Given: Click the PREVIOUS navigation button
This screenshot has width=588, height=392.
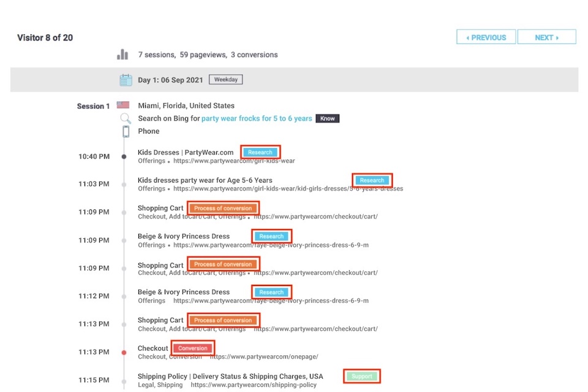Looking at the screenshot, I should tap(486, 37).
